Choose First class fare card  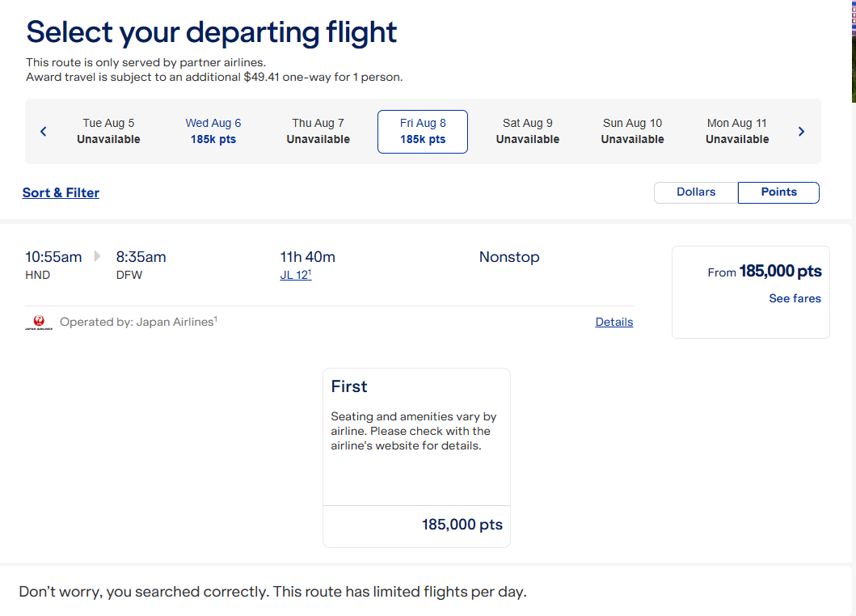[x=416, y=437]
